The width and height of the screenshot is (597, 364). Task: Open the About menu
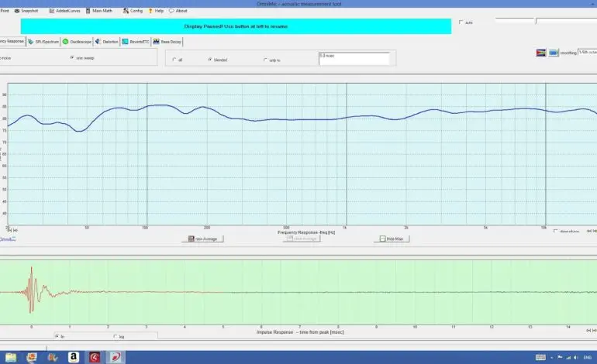click(178, 11)
